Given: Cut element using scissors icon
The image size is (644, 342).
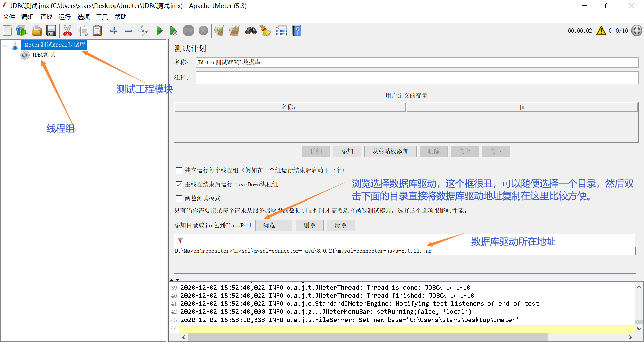Looking at the screenshot, I should click(x=67, y=31).
